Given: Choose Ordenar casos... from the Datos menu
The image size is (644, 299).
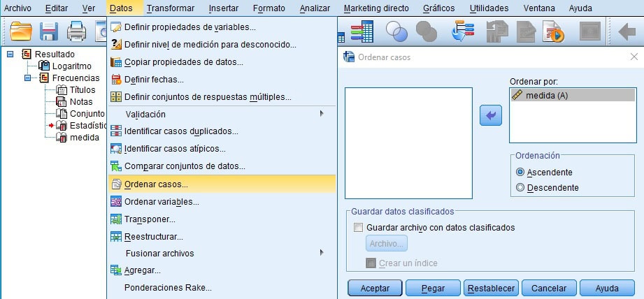Looking at the screenshot, I should tap(222, 184).
